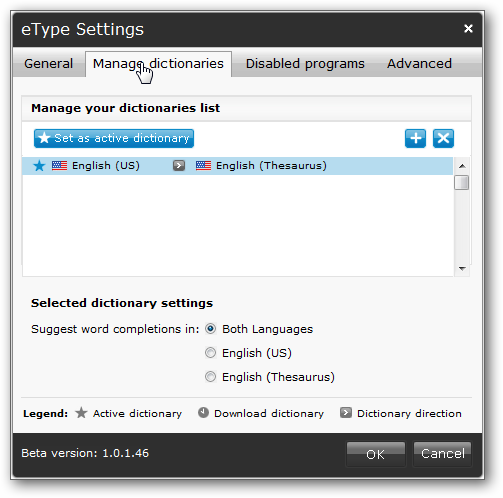Click the plus icon to add dictionary

[x=415, y=138]
